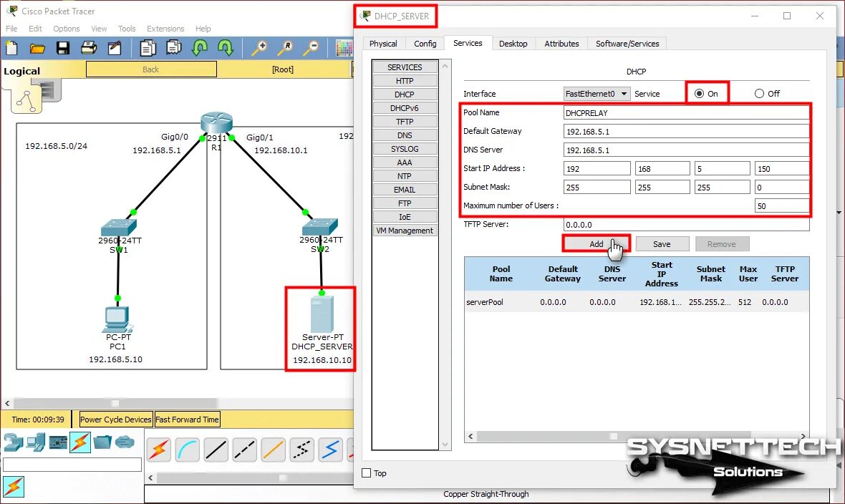Choose the blue coaxial cable icon

(x=330, y=450)
